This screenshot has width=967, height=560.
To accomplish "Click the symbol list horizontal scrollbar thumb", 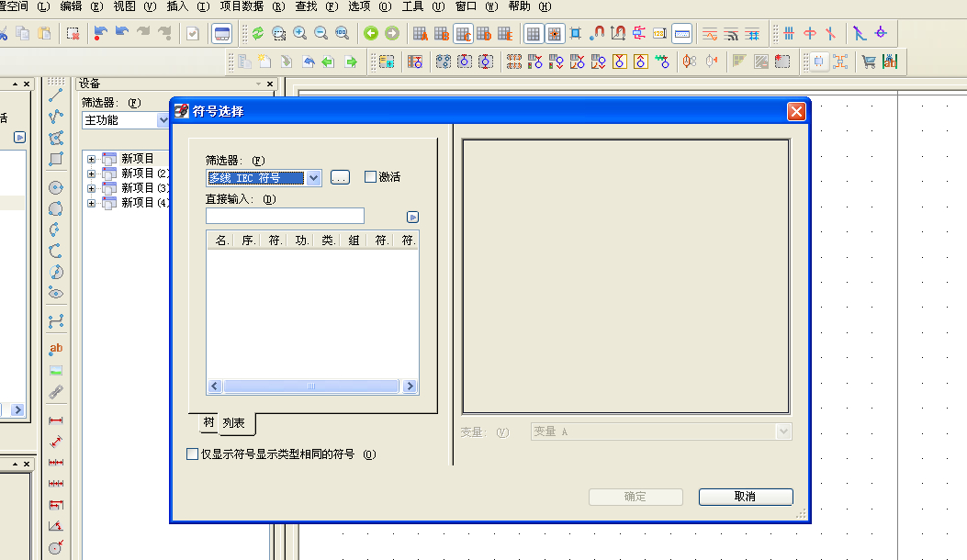I will pos(310,386).
